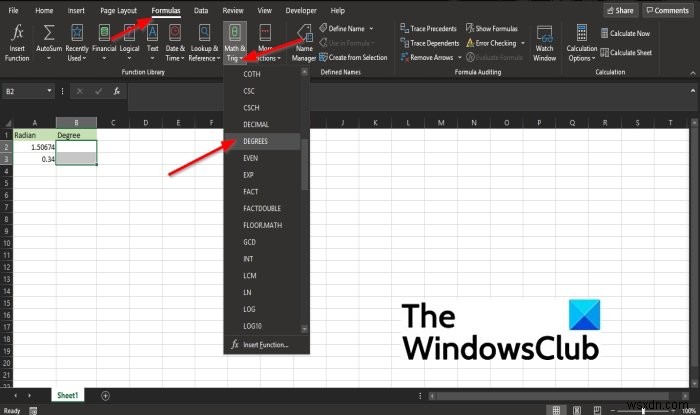700x415 pixels.
Task: Open the Recently Used functions list
Action: pos(77,43)
